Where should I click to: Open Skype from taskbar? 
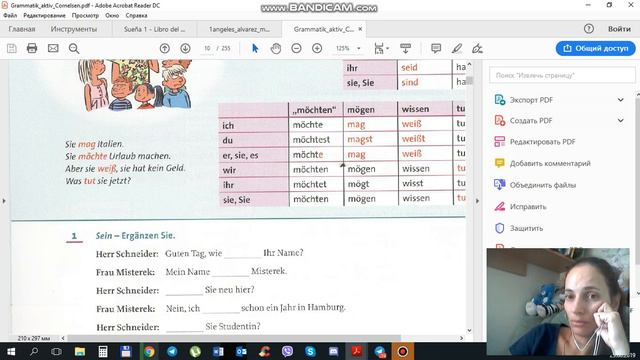click(x=310, y=351)
